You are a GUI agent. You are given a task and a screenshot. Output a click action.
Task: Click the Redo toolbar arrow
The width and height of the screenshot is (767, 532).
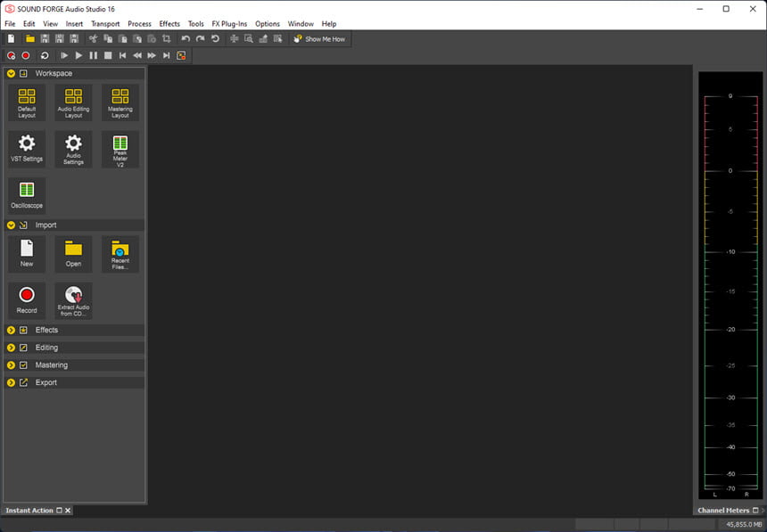pos(200,38)
